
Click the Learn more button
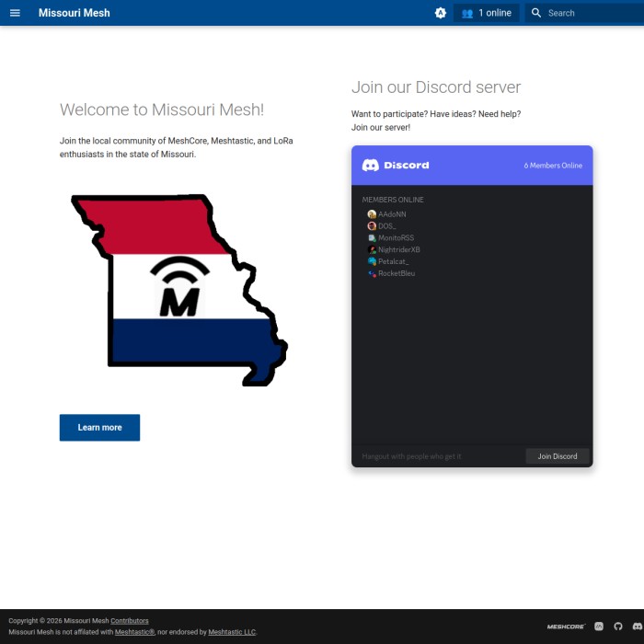99,428
